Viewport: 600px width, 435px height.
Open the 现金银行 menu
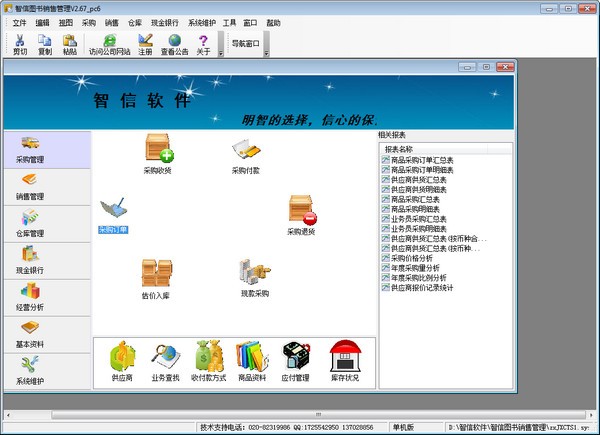pos(165,23)
